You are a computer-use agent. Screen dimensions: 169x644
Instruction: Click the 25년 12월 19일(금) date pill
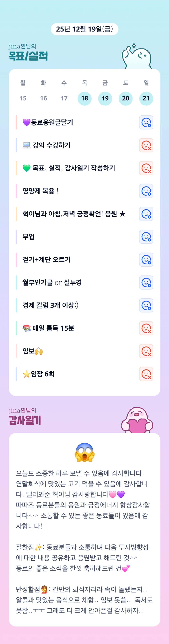[x=85, y=29]
